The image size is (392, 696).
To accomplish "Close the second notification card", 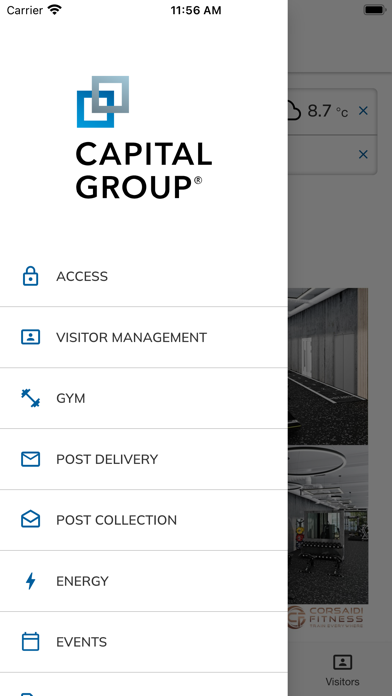I will click(x=363, y=154).
